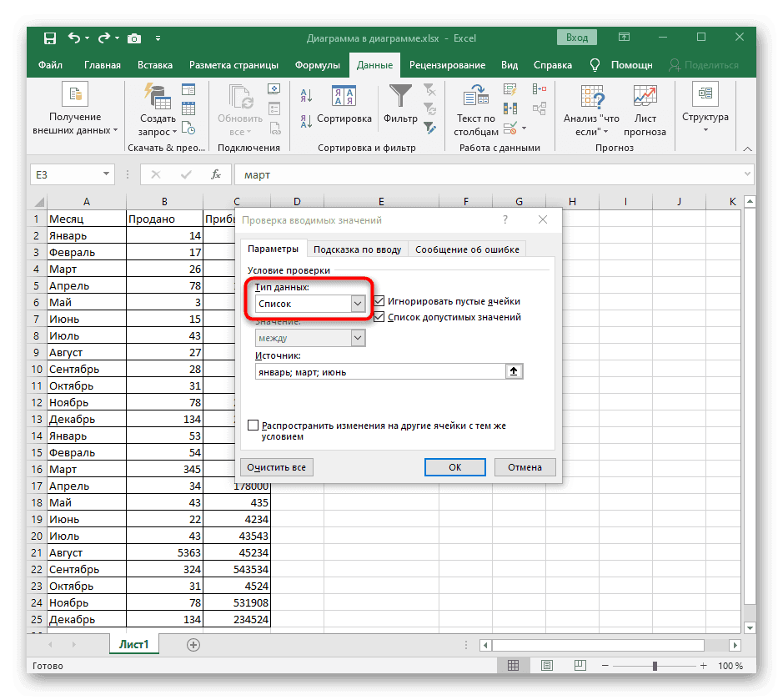The height and width of the screenshot is (700, 783).
Task: Confirm the dialog with OK
Action: click(x=455, y=467)
